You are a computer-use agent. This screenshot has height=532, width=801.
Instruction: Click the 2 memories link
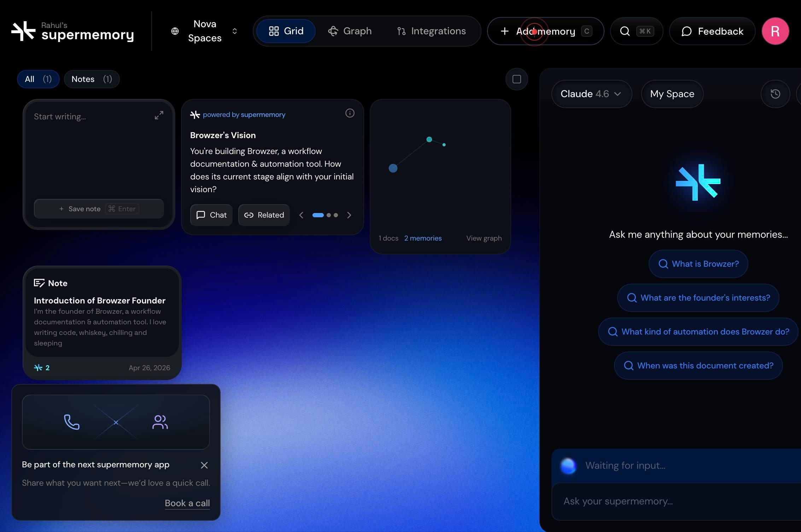(x=423, y=238)
